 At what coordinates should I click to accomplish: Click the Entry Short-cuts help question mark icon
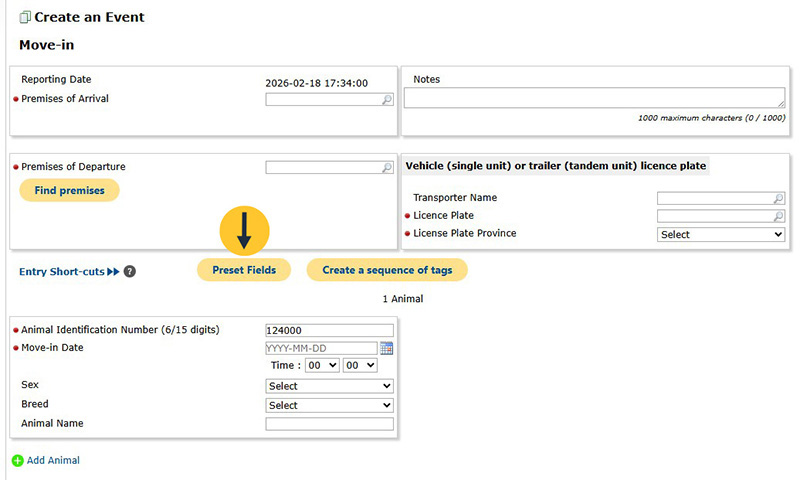tap(130, 271)
